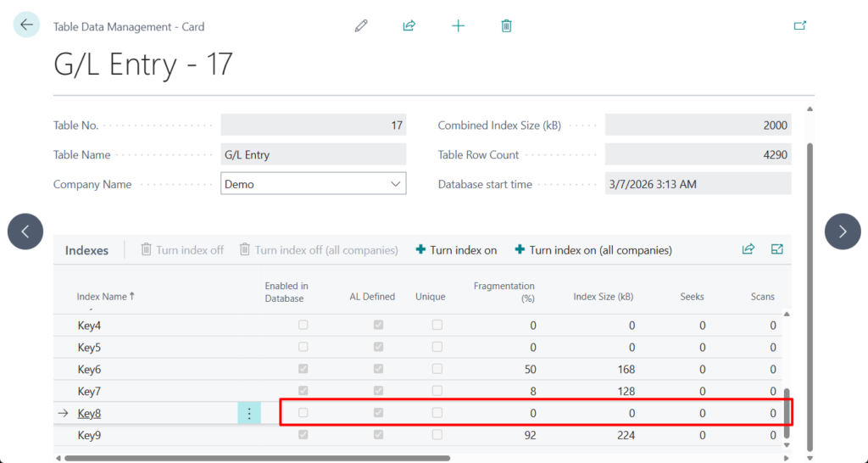Viewport: 868px width, 463px height.
Task: Click the Scans column header
Action: click(762, 296)
